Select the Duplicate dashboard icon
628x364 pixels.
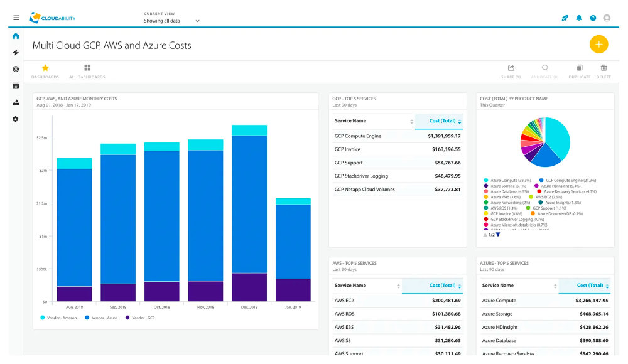pyautogui.click(x=579, y=69)
